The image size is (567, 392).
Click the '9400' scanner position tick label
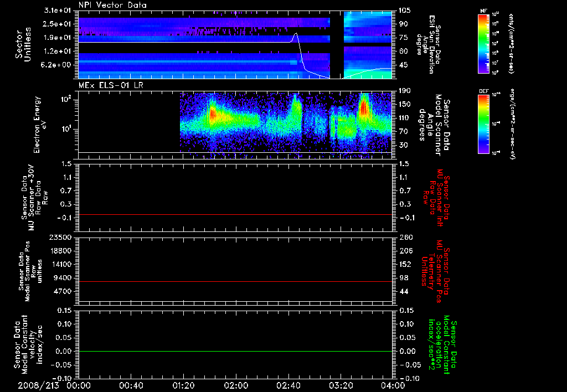pyautogui.click(x=63, y=278)
